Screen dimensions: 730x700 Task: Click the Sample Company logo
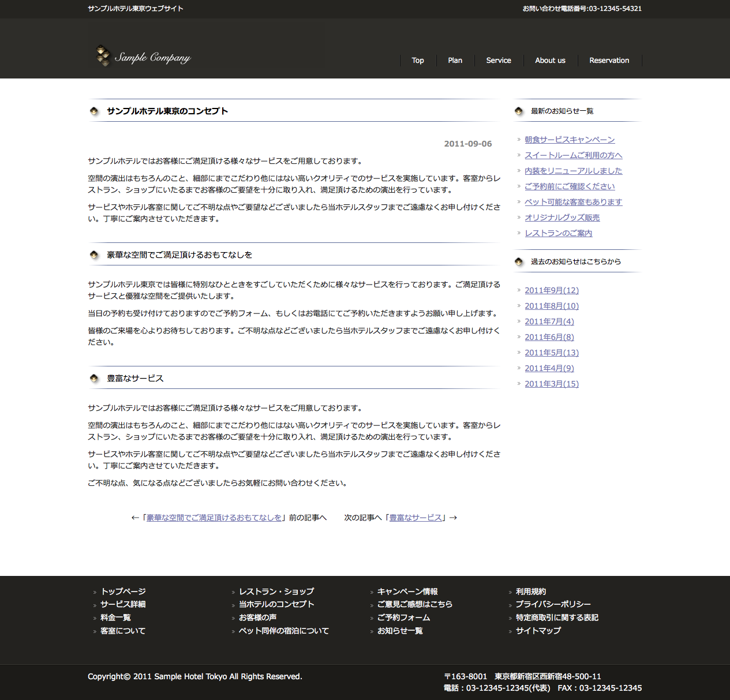point(143,57)
